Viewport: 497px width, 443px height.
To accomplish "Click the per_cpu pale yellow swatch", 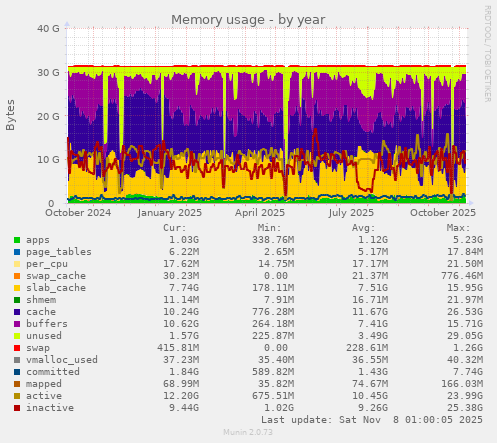I will pos(17,264).
